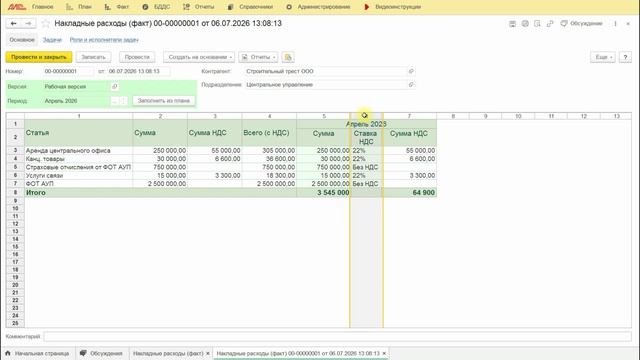Select the Аренда центрального офиса cell

point(78,151)
